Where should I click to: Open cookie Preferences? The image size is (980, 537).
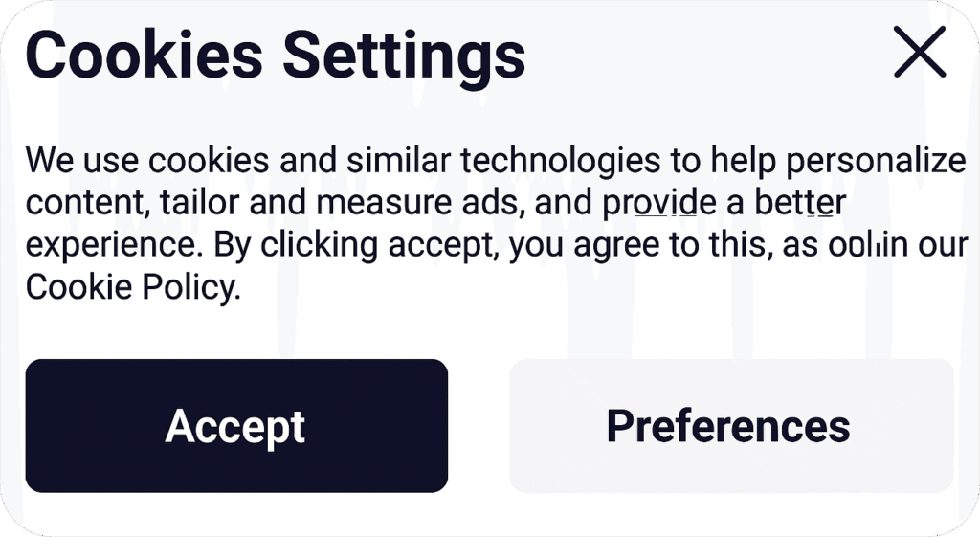730,426
